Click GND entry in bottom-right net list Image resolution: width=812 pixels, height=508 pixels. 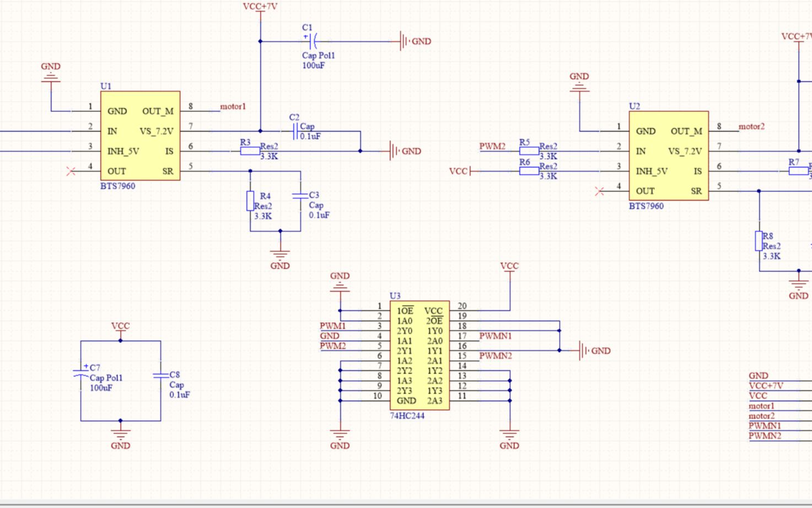(759, 376)
